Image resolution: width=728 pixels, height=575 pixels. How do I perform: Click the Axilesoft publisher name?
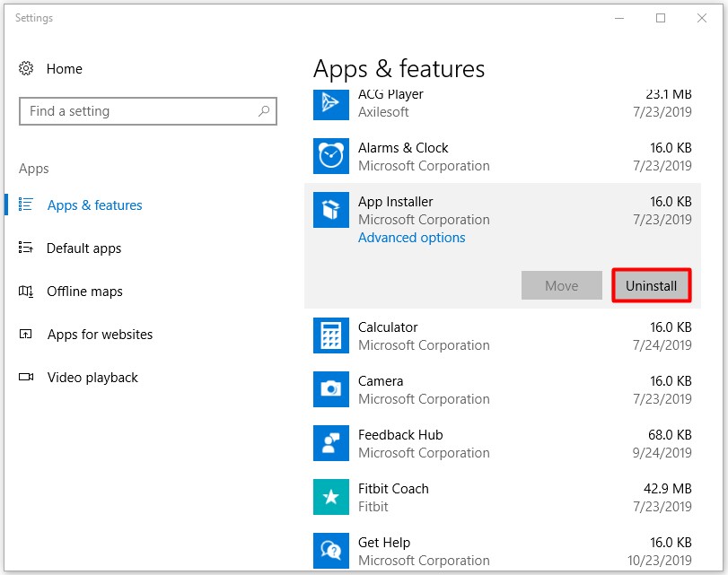point(383,112)
